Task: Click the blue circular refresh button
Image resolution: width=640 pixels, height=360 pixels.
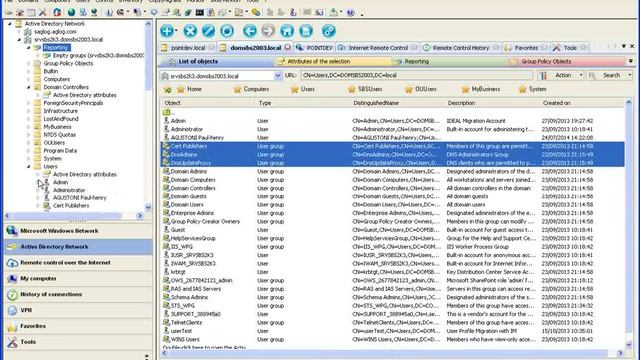Action: tap(227, 31)
